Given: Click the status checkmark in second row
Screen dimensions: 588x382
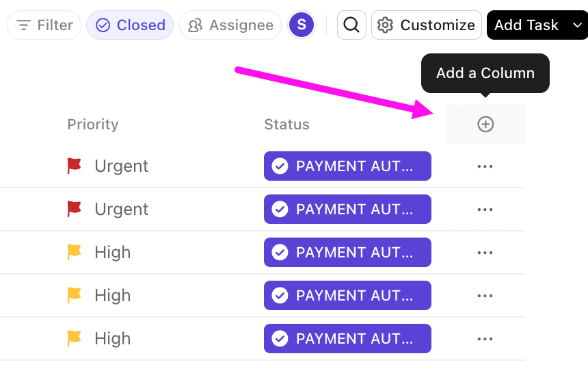Looking at the screenshot, I should coord(280,209).
